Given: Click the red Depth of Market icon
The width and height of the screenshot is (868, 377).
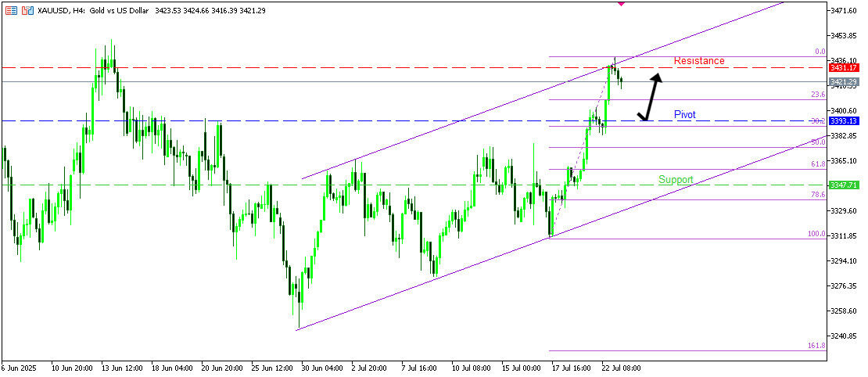Looking at the screenshot, I should coord(12,11).
